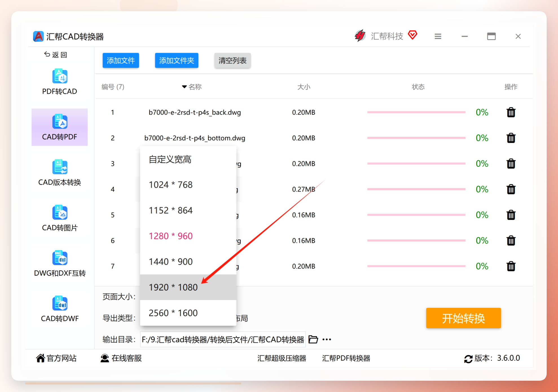This screenshot has width=558, height=392.
Task: Click the 页面大小 label
Action: [119, 297]
